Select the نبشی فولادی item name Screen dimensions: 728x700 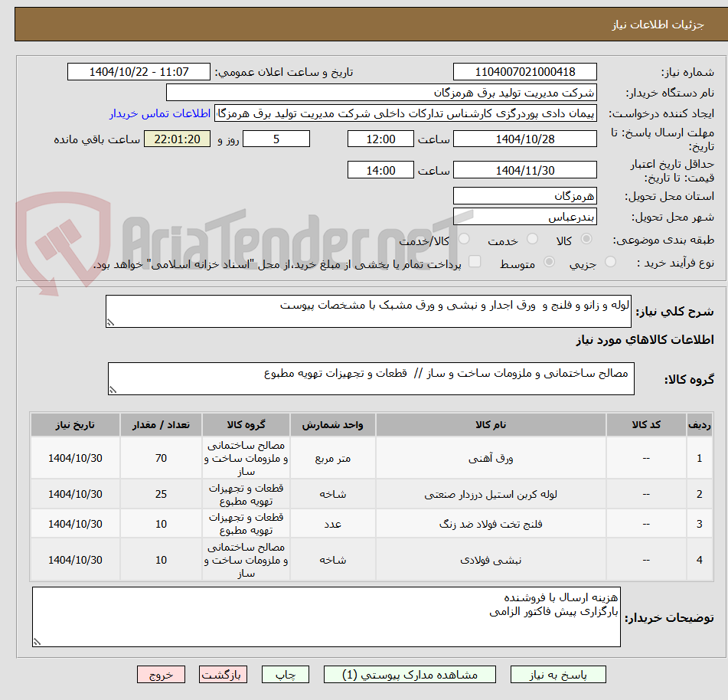point(490,560)
